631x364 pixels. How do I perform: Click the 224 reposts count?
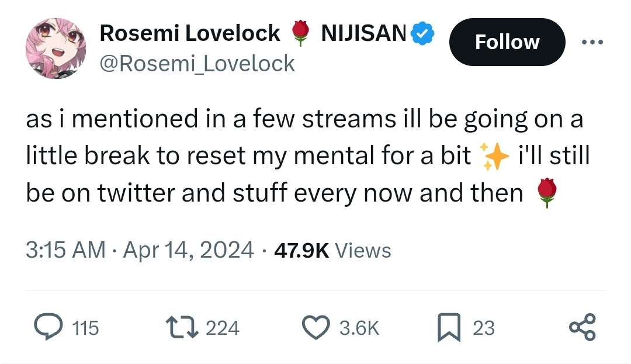[223, 328]
